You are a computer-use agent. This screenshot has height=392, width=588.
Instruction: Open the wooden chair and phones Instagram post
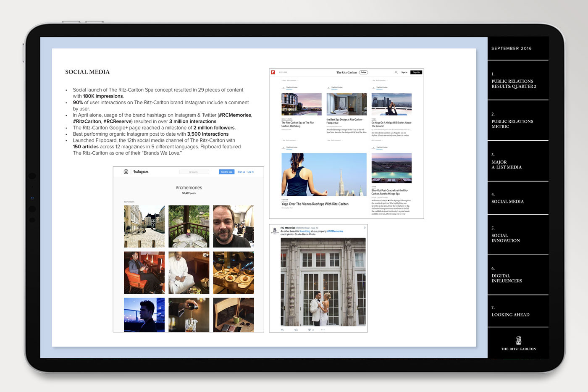pos(234,315)
